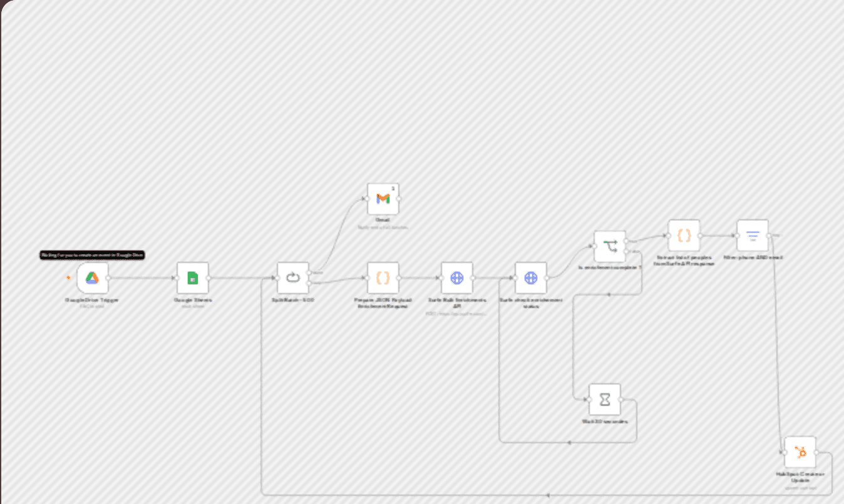Viewport: 844px width, 504px height.
Task: Click the Google Drive Trigger output connector
Action: point(108,277)
